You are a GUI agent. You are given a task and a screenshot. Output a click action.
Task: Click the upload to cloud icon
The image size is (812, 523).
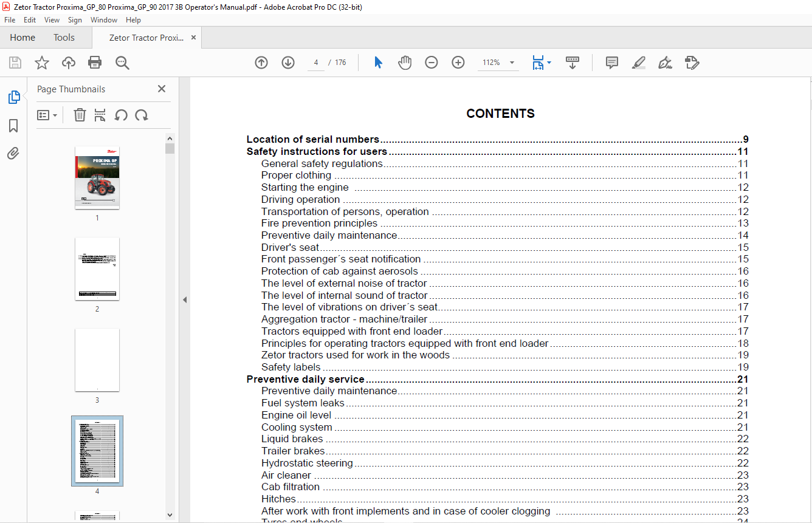(69, 63)
